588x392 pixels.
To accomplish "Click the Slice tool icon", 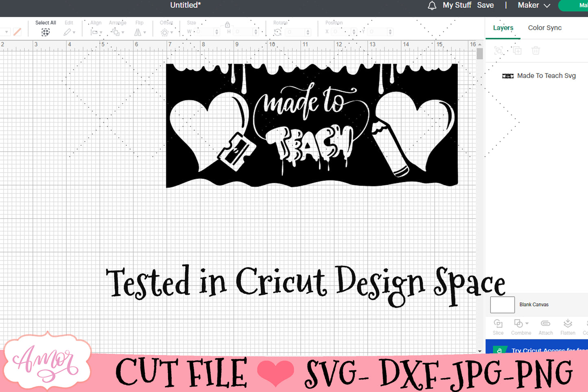I will [498, 324].
